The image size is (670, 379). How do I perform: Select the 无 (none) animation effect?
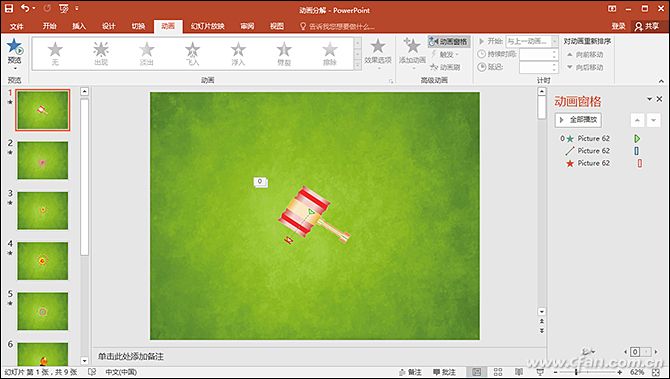[55, 53]
